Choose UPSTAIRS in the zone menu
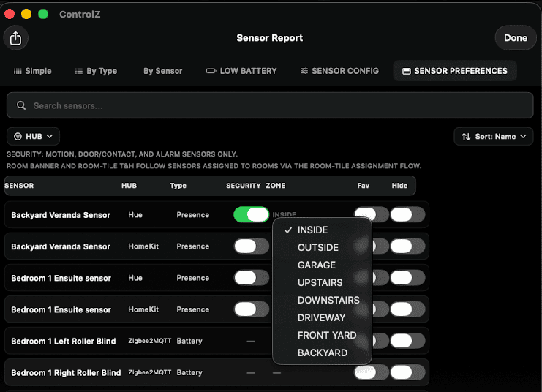The image size is (542, 392). click(322, 283)
